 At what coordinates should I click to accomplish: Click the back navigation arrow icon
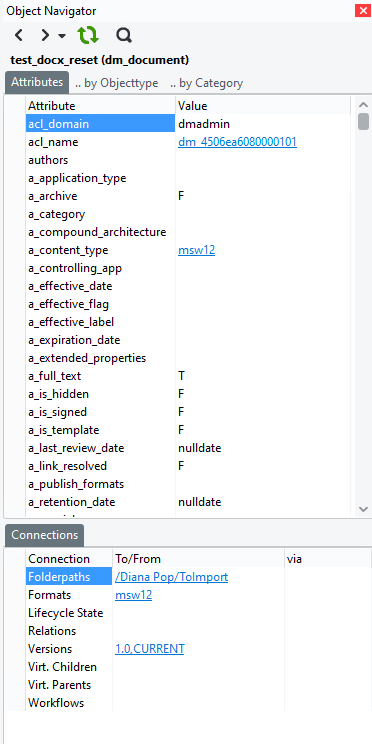coord(19,35)
